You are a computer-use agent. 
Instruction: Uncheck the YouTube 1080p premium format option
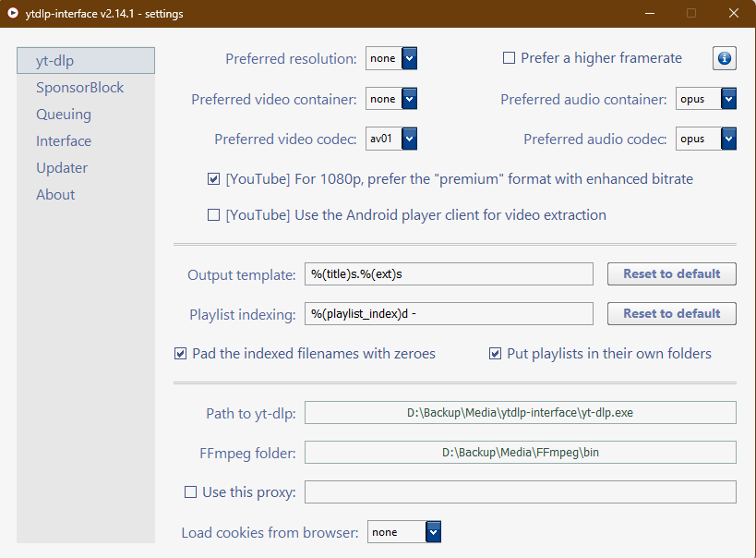[x=214, y=179]
